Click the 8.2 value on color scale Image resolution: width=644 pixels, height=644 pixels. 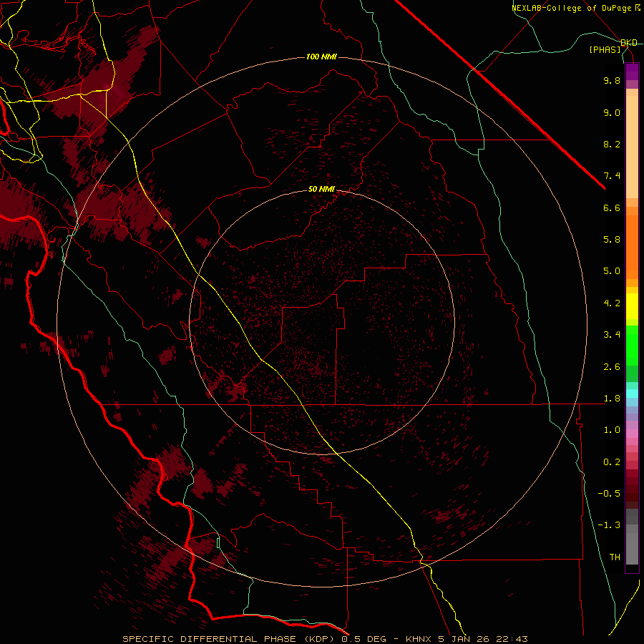pyautogui.click(x=612, y=144)
